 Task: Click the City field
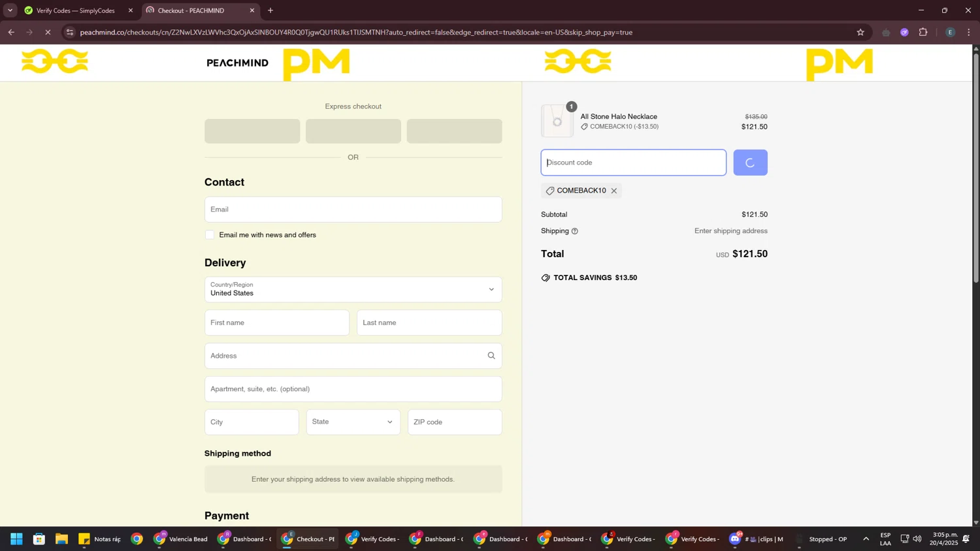click(252, 422)
